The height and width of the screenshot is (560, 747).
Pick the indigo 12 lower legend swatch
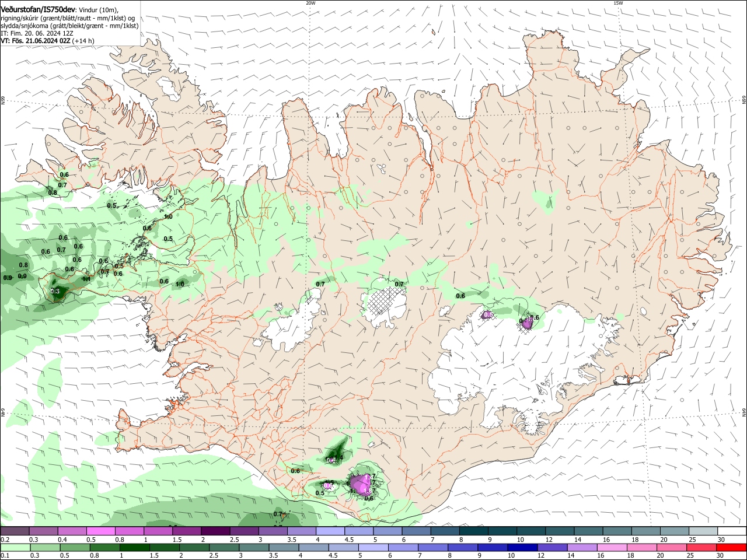[551, 547]
